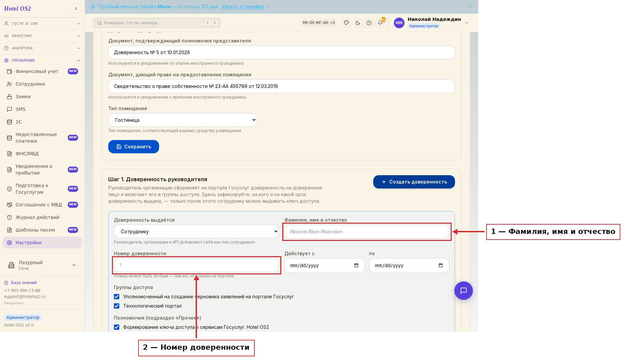
Task: Toggle the Госуслуги draft applications access checkbox
Action: pyautogui.click(x=117, y=297)
